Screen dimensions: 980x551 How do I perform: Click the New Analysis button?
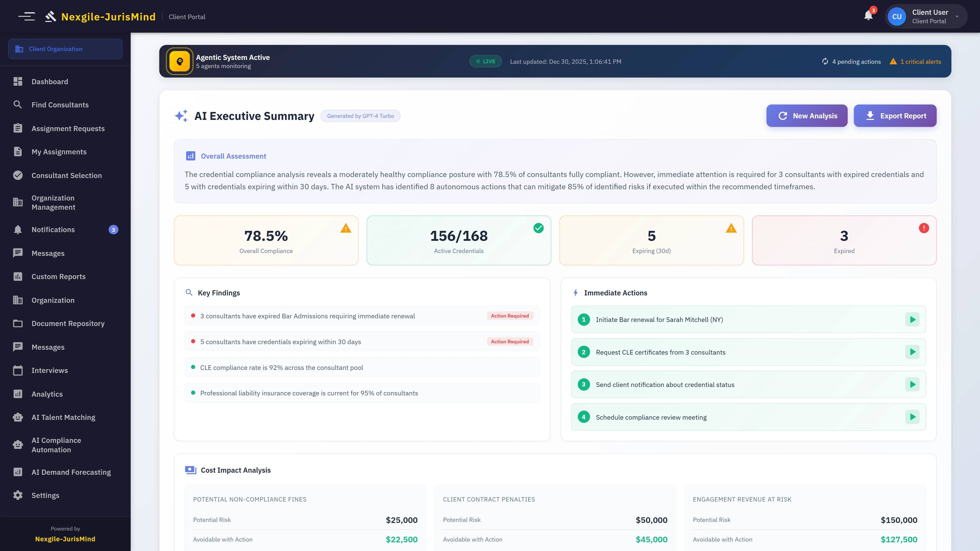pos(806,116)
